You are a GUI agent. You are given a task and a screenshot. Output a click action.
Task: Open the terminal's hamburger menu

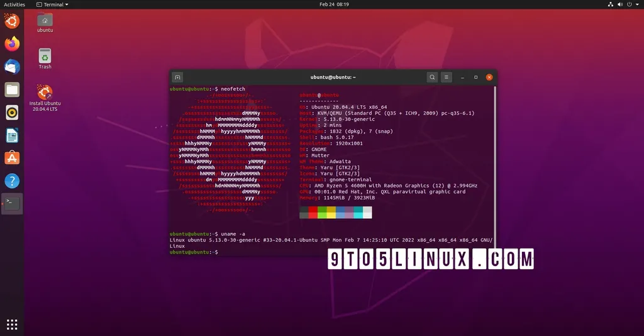pos(447,77)
